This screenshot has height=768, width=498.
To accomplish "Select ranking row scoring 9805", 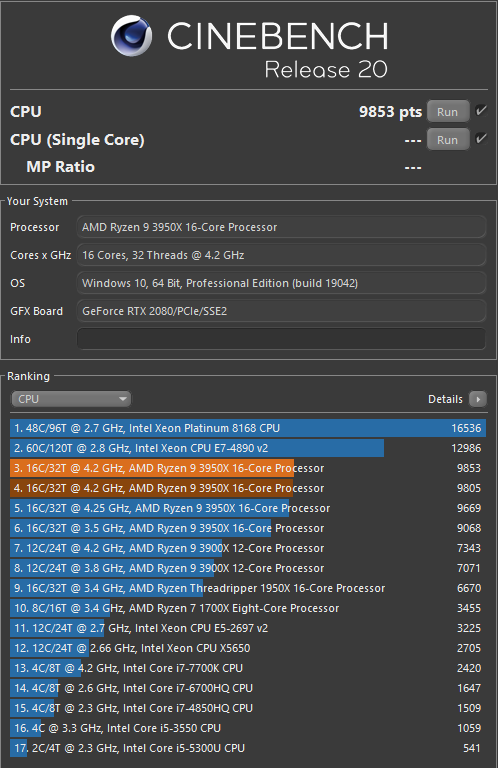I will 248,488.
